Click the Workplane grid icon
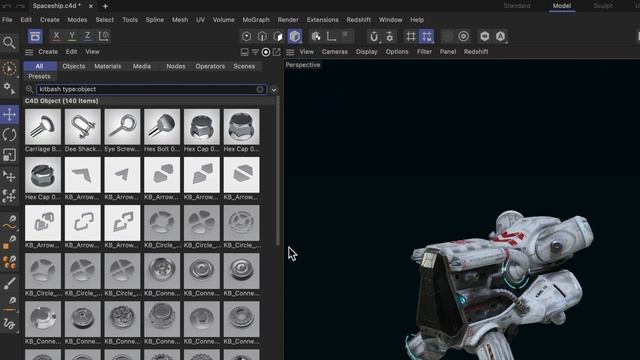Screen dimensions: 640x360 411,36
